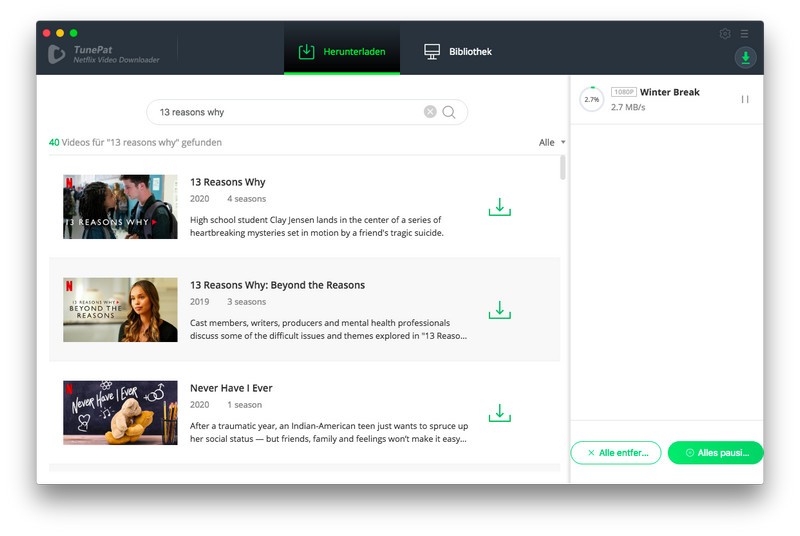800x536 pixels.
Task: Click Winter Break download progress circle
Action: 591,99
